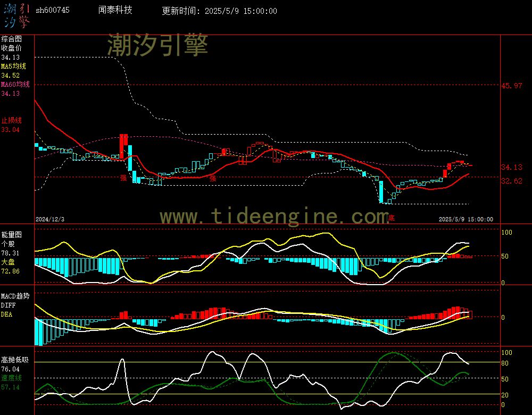This screenshot has width=532, height=415.
Task: Click the 80 axis label in 高抛低吸 panel
Action: coord(505,363)
